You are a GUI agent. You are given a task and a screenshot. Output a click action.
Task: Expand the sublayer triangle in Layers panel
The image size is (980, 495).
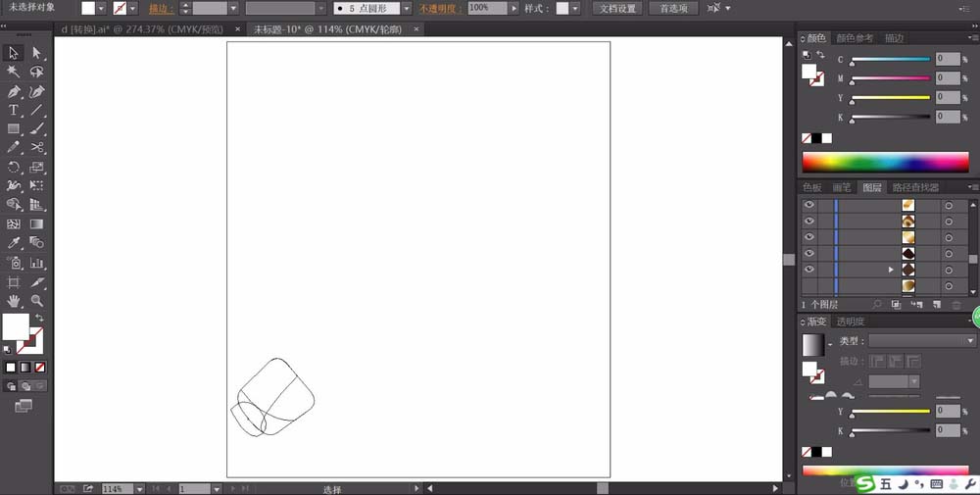click(x=892, y=270)
